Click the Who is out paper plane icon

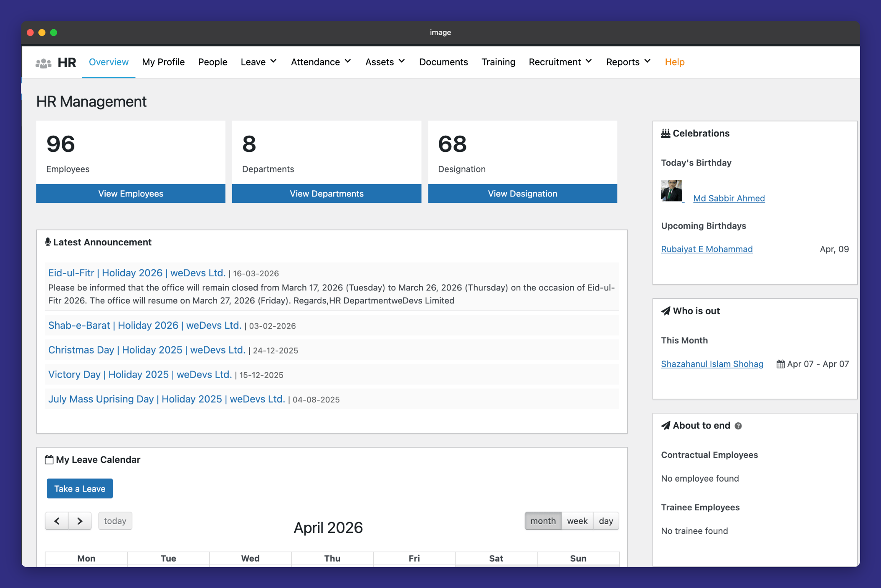(x=666, y=311)
